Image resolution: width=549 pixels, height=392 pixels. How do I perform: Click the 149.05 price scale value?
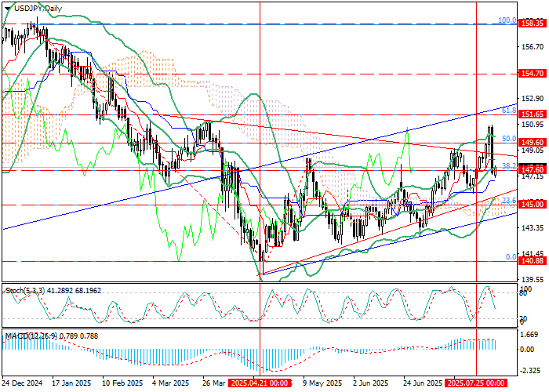[x=533, y=151]
